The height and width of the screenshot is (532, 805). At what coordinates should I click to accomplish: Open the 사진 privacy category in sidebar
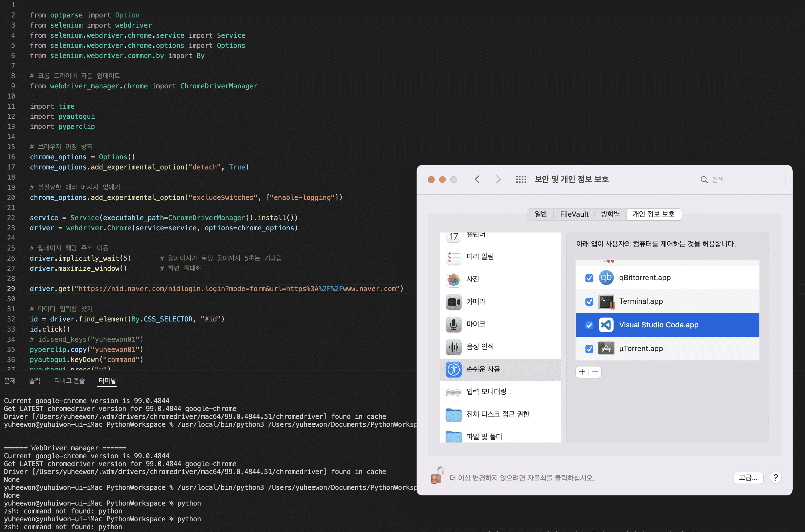[473, 279]
